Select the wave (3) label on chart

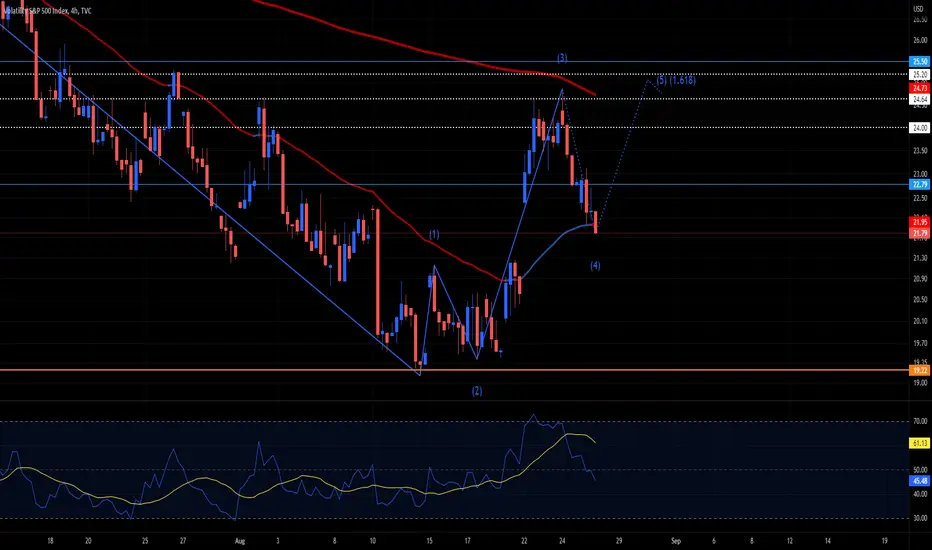[x=562, y=58]
